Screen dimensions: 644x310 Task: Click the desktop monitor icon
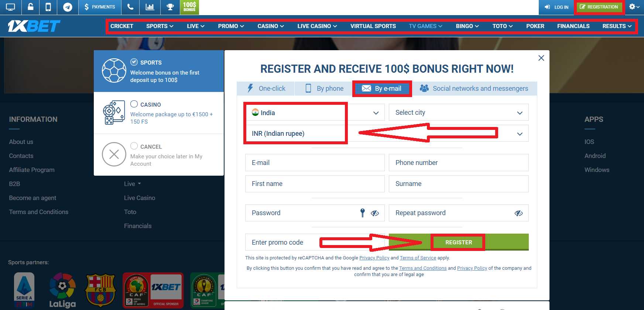(11, 7)
